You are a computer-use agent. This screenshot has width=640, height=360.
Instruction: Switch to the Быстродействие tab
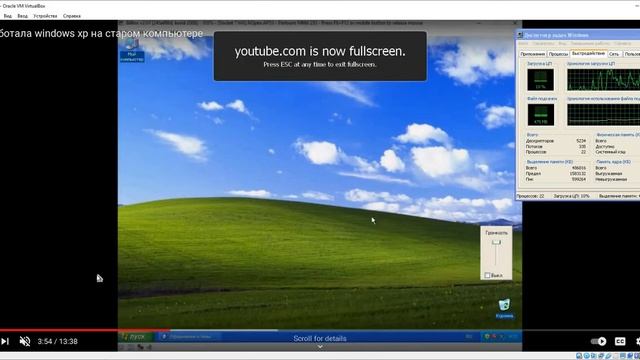[588, 53]
